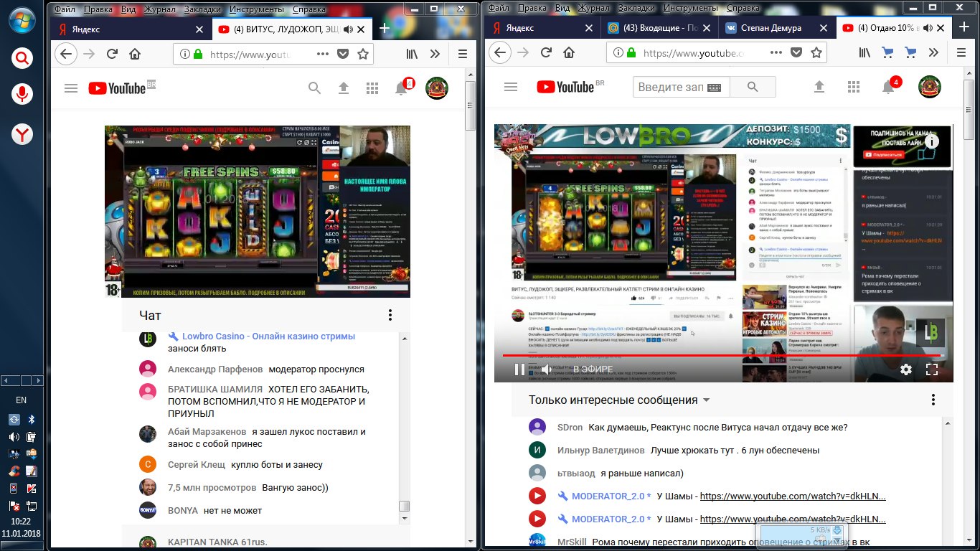Screen dimensions: 980x551
Task: Pause the live stream playback
Action: click(x=519, y=369)
